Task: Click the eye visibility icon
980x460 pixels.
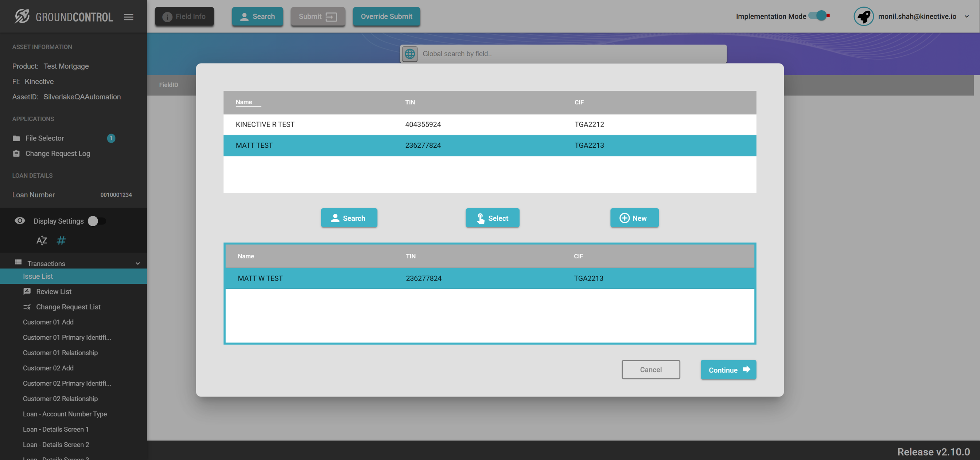Action: coord(20,220)
